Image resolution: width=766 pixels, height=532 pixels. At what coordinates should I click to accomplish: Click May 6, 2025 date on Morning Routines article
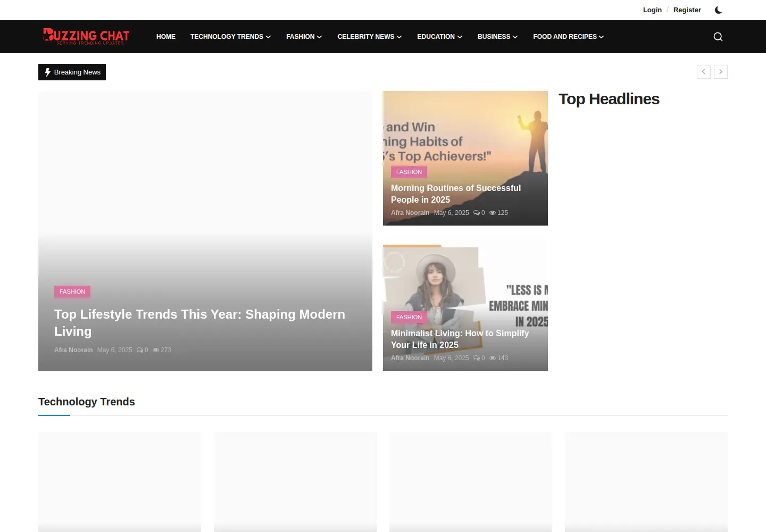[452, 213]
